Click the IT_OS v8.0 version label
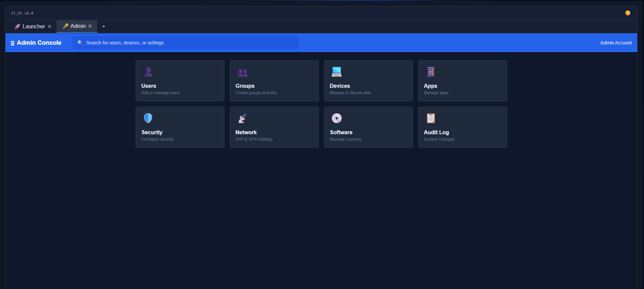Screen dimensions: 644x289 click(x=22, y=13)
